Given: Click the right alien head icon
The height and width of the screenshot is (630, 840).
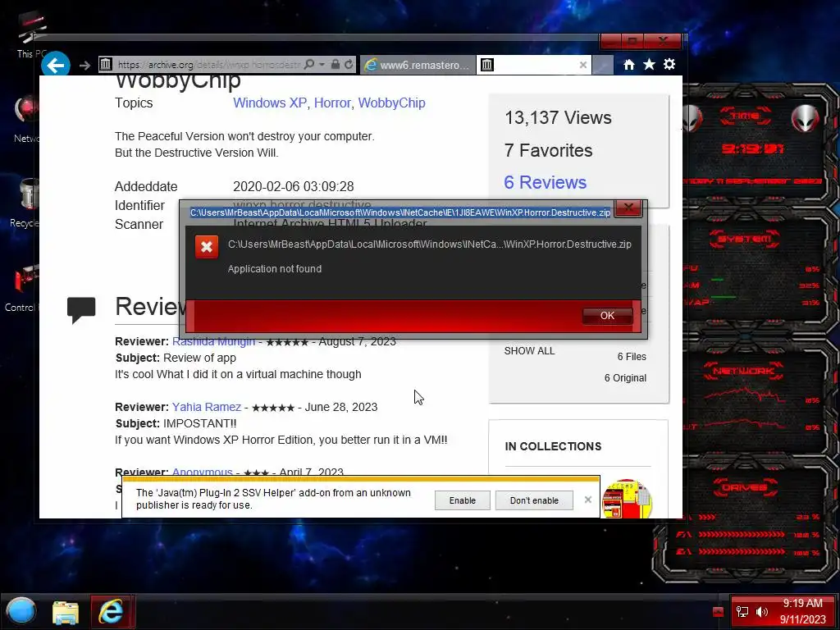Looking at the screenshot, I should (x=806, y=117).
